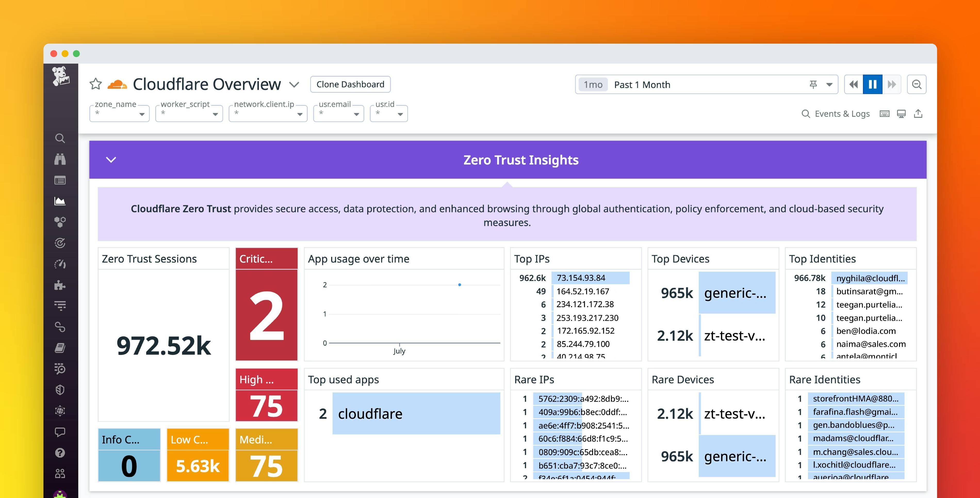980x498 pixels.
Task: Enter TV mode using the monitor icon
Action: point(901,114)
